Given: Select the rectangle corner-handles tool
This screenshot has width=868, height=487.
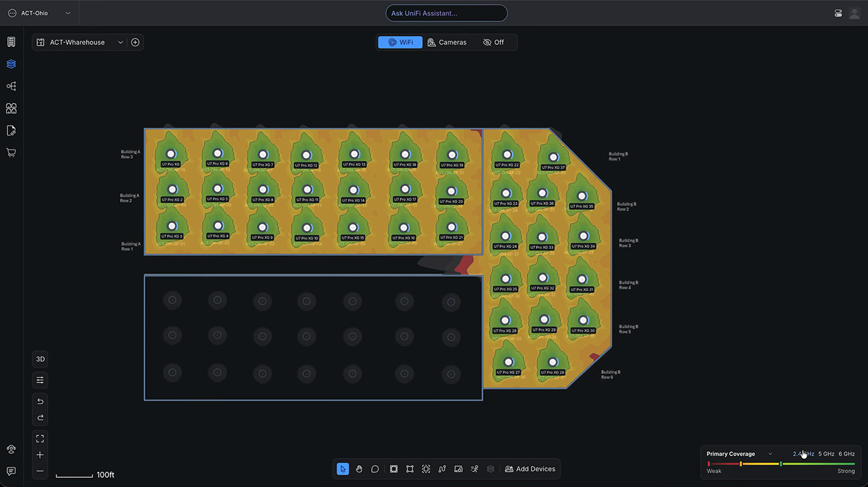Looking at the screenshot, I should click(x=410, y=468).
